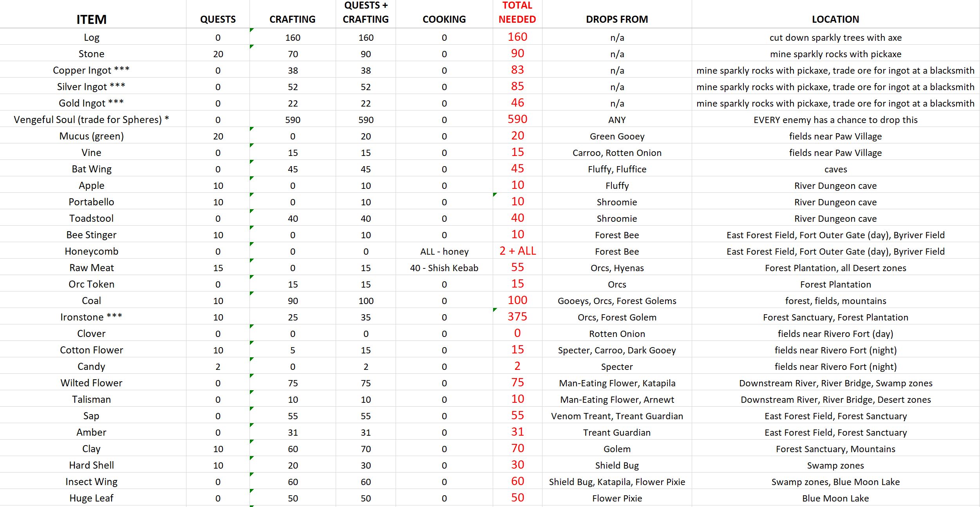This screenshot has width=980, height=507.
Task: Click the Green Gooey drops cell
Action: [617, 136]
